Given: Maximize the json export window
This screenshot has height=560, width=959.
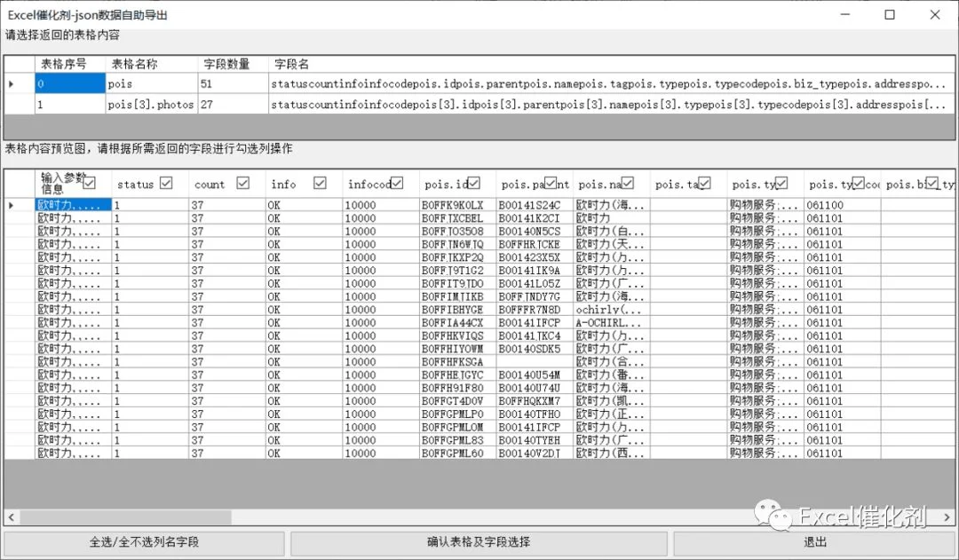Looking at the screenshot, I should coord(890,15).
